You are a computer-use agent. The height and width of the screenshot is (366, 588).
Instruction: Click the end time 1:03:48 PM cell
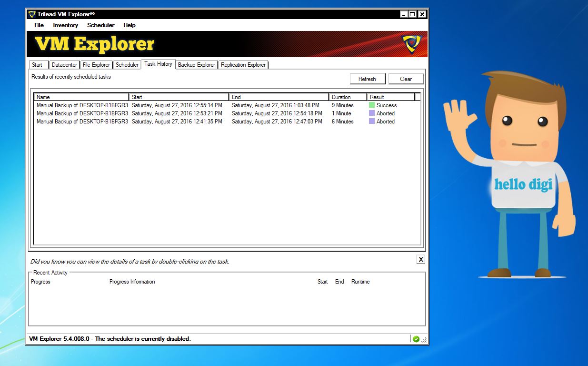pyautogui.click(x=276, y=105)
